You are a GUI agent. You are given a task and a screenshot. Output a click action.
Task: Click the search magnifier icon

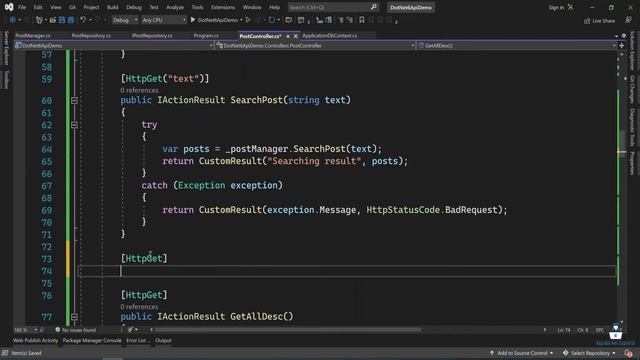[x=373, y=7]
